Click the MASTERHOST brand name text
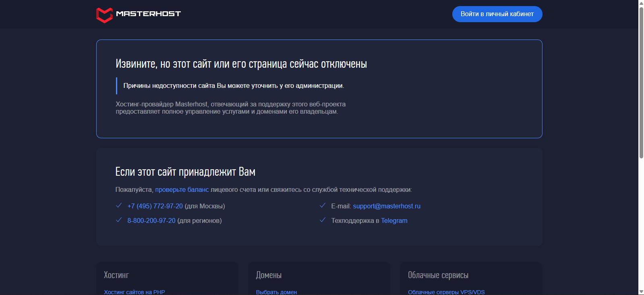Screen dimensions: 644x295 click(148, 14)
